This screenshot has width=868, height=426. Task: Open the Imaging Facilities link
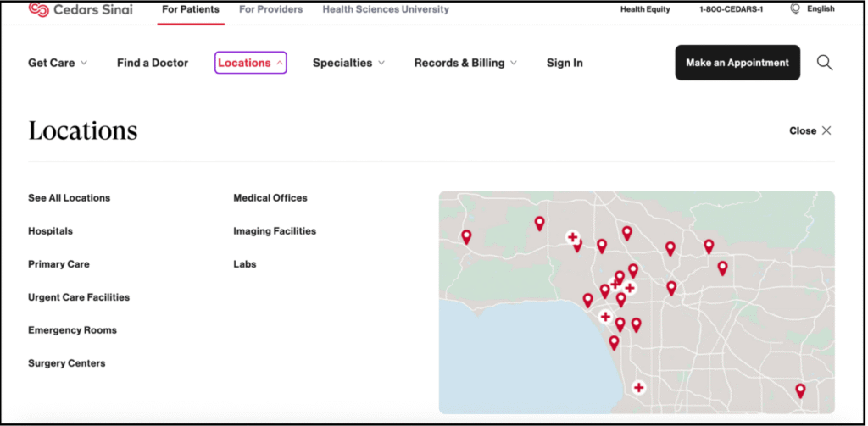[275, 231]
